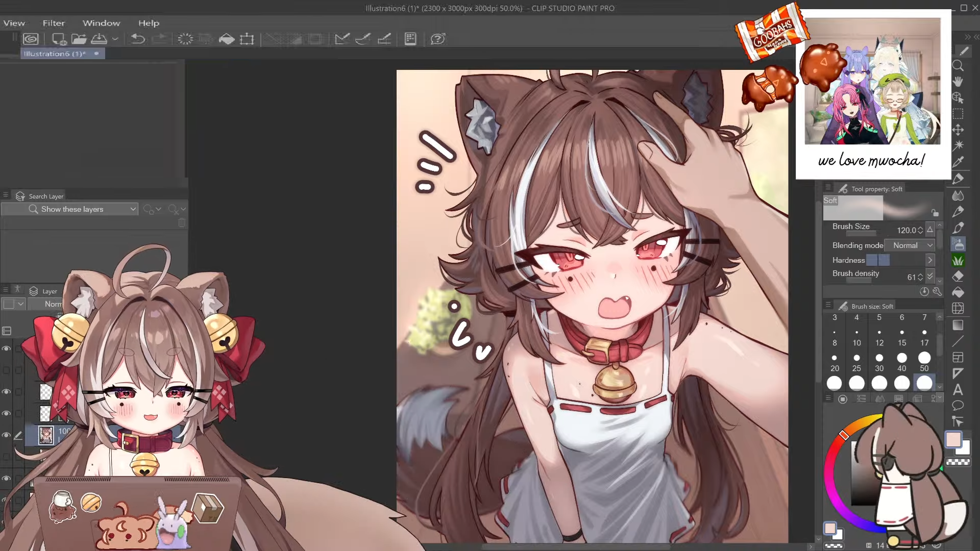Click the Undo arrow in toolbar
The height and width of the screenshot is (551, 980).
[138, 39]
